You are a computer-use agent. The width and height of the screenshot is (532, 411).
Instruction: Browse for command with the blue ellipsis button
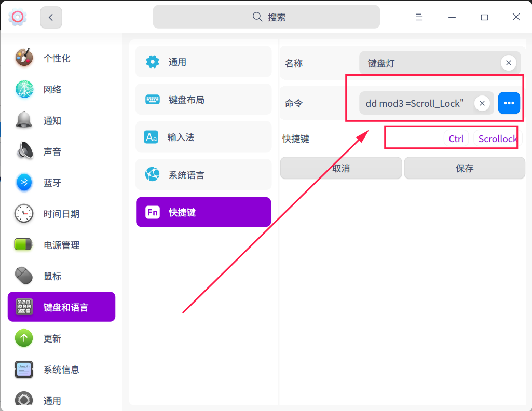509,103
